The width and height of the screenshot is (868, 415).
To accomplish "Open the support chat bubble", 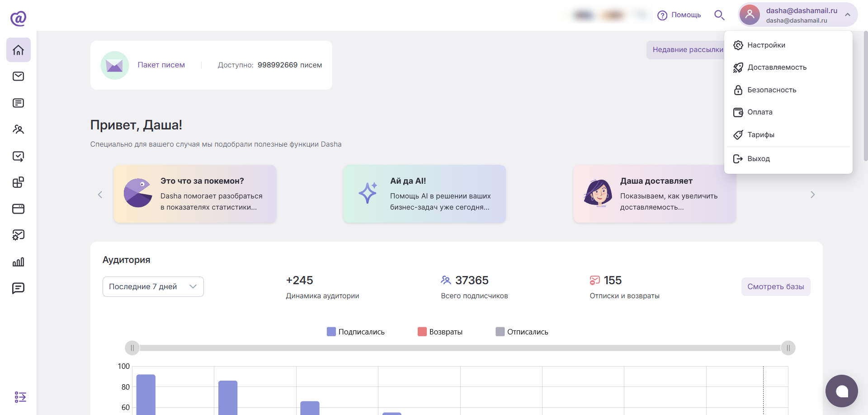I will pyautogui.click(x=841, y=391).
